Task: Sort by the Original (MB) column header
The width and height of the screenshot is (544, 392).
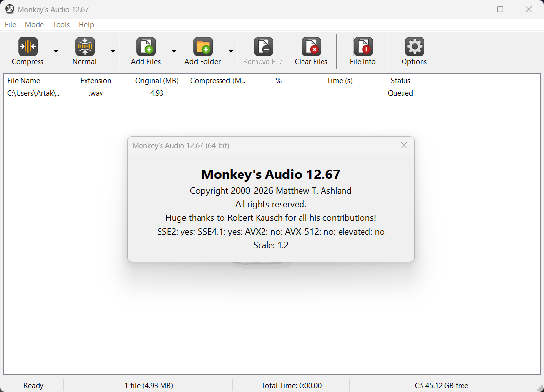Action: click(157, 81)
